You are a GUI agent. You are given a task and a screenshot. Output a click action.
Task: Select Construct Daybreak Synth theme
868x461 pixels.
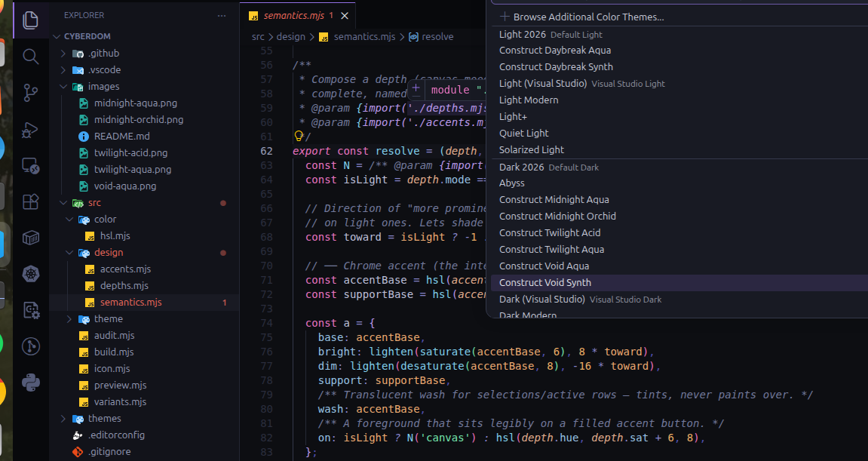coord(679,67)
